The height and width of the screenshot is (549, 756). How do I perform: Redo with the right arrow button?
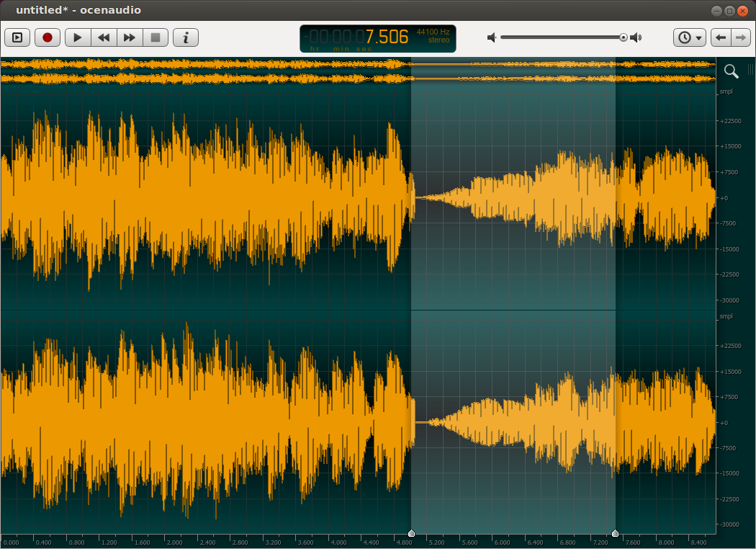point(741,37)
